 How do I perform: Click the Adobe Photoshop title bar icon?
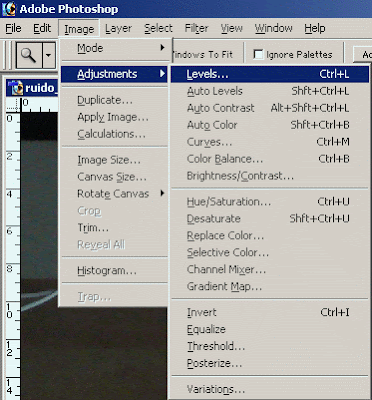click(x=9, y=9)
